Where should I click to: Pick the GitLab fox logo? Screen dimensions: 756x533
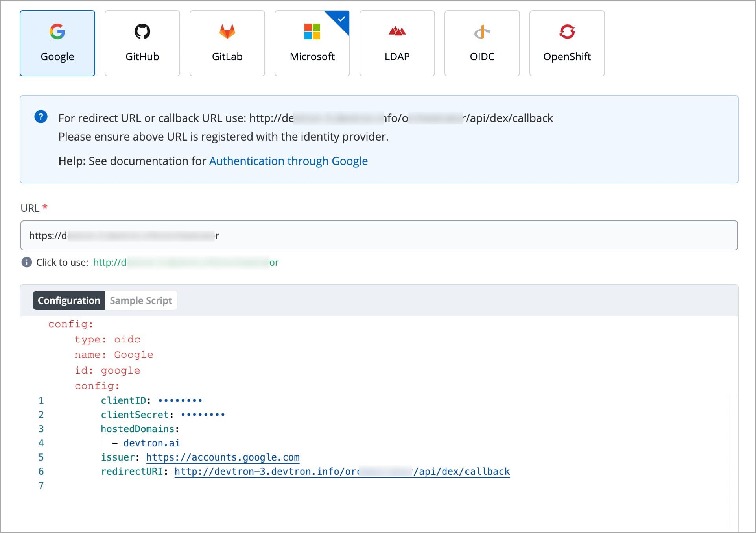point(227,31)
